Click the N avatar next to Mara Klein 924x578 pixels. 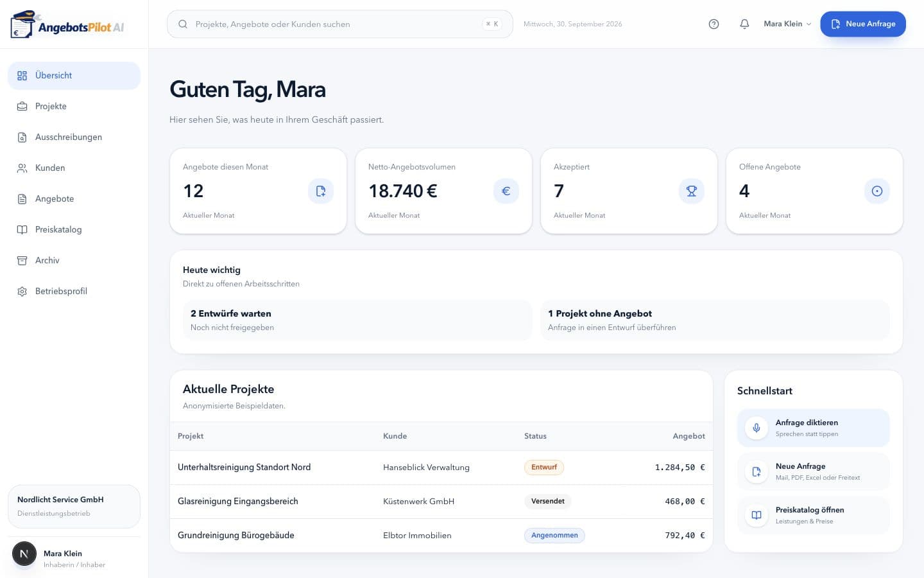pyautogui.click(x=24, y=554)
